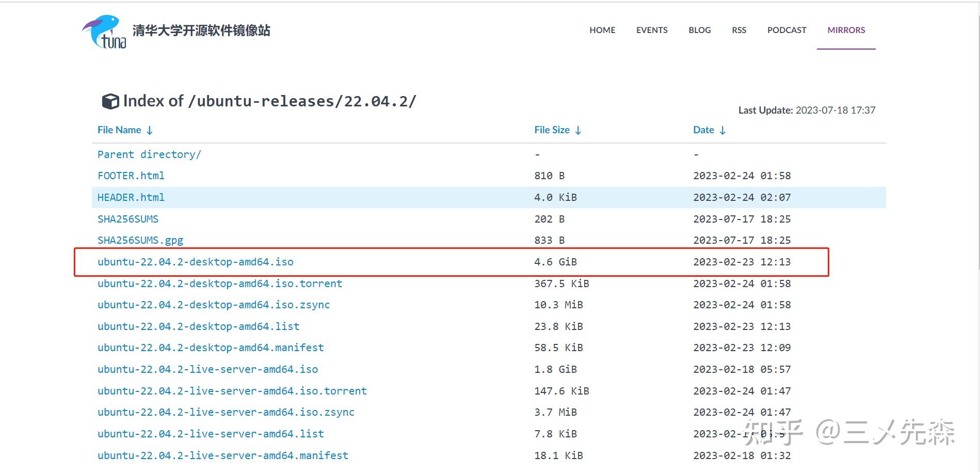Download ubuntu-22.04.2-desktop-amd64.iso

point(196,262)
